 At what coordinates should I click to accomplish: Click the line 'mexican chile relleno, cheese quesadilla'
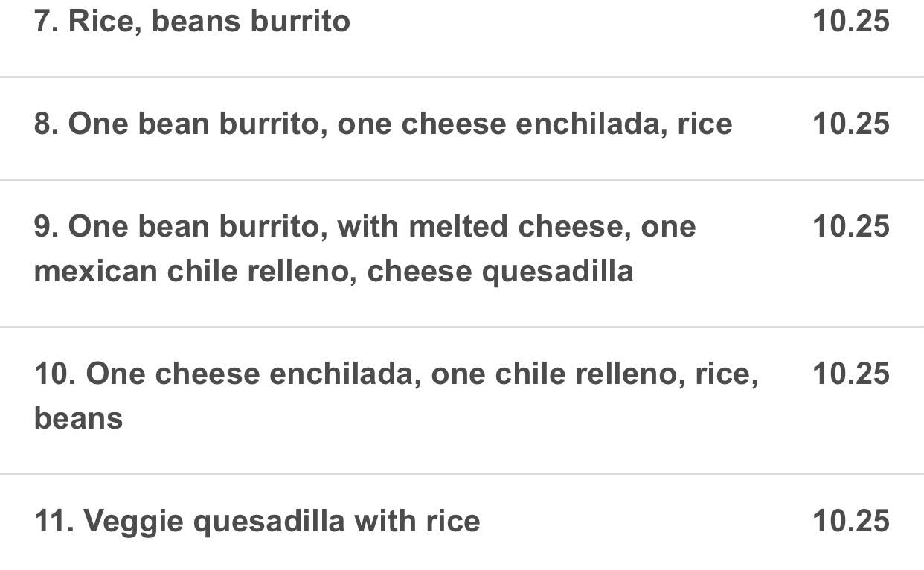point(333,272)
